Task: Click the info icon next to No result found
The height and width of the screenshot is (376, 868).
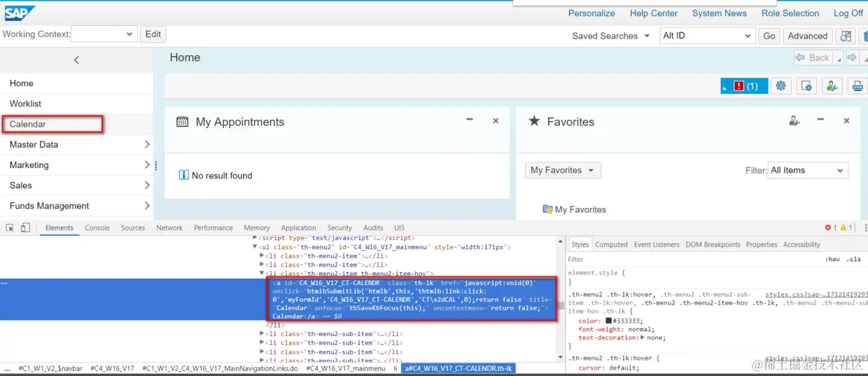Action: coord(184,175)
